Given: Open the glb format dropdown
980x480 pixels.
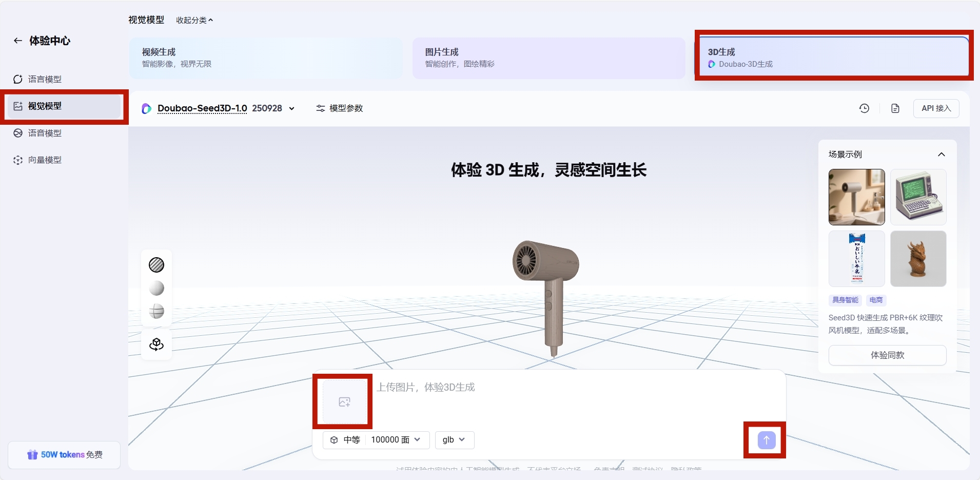Looking at the screenshot, I should point(454,440).
